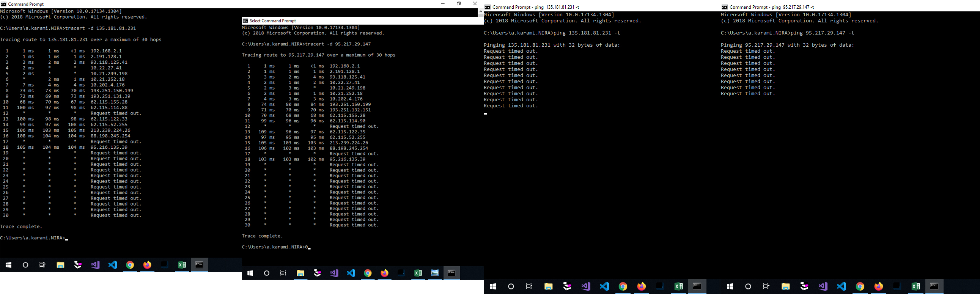Click the cmd icon in 'ping 95.217.29.147 -t' title bar
Viewport: 980px width, 294px height.
(x=724, y=7)
